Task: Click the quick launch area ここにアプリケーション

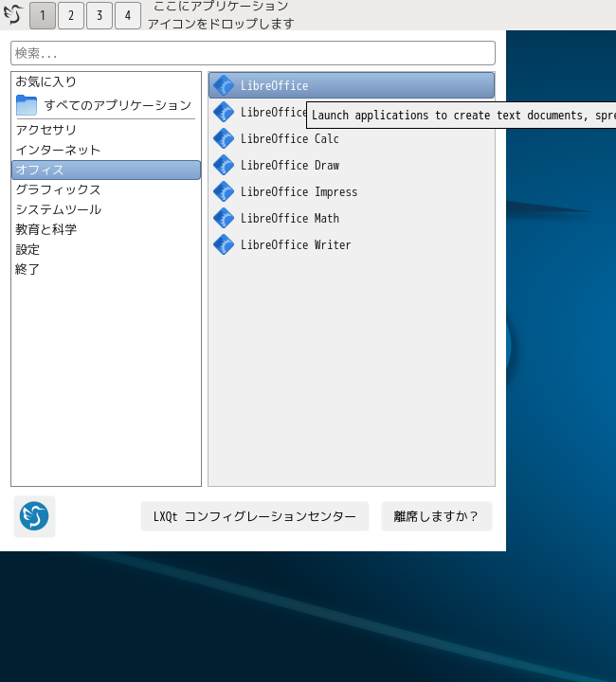Action: click(221, 15)
